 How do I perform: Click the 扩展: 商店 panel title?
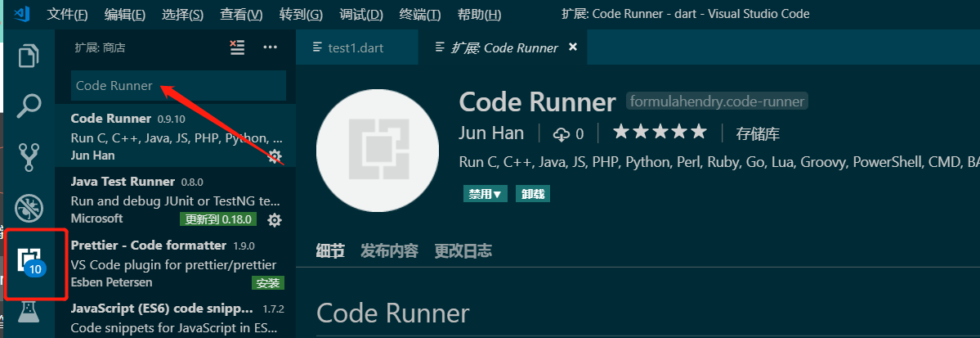100,47
